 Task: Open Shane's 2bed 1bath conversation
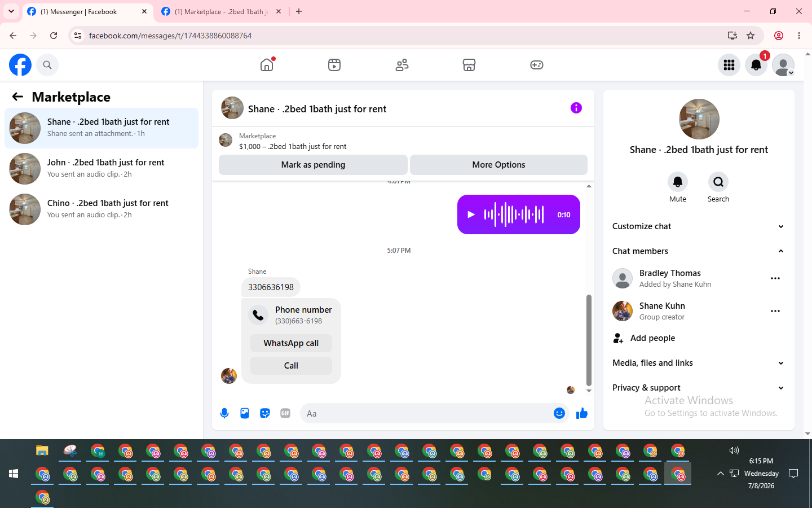[x=101, y=128]
